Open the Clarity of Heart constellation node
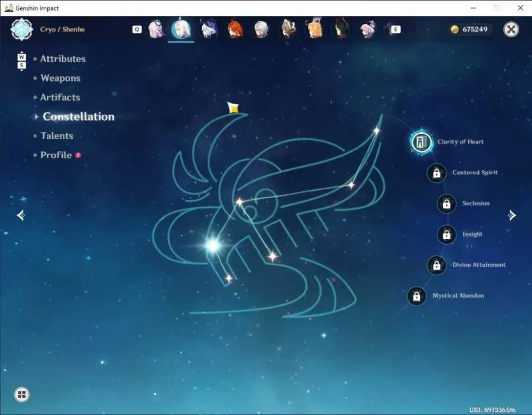The height and width of the screenshot is (415, 532). (421, 142)
